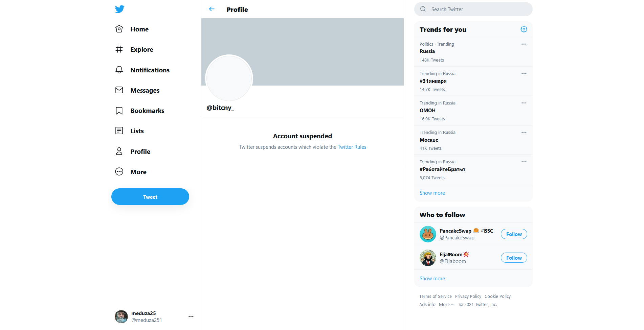Follow PancakeSwap account
This screenshot has height=330, width=644.
pos(514,234)
